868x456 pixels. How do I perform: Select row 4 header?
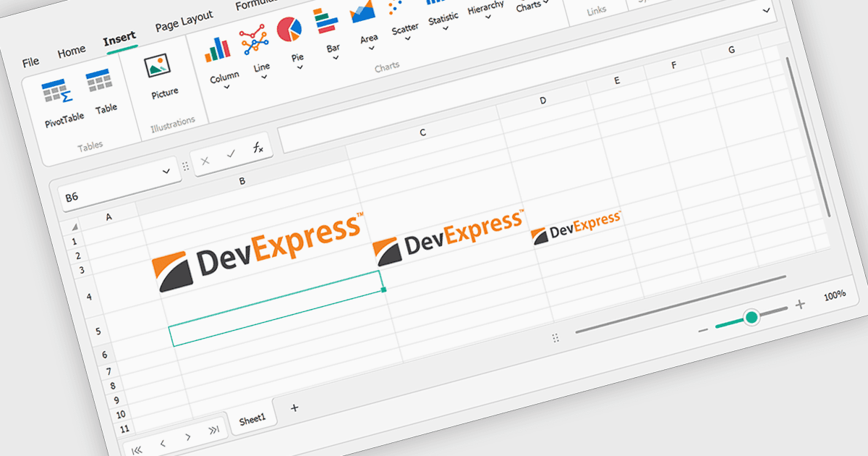pos(89,297)
